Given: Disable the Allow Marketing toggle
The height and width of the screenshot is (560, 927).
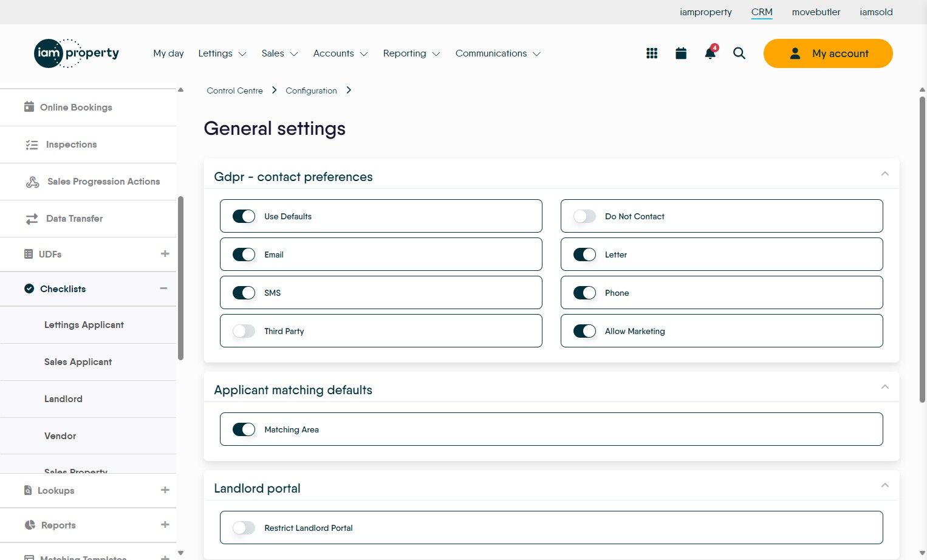Looking at the screenshot, I should 584,331.
